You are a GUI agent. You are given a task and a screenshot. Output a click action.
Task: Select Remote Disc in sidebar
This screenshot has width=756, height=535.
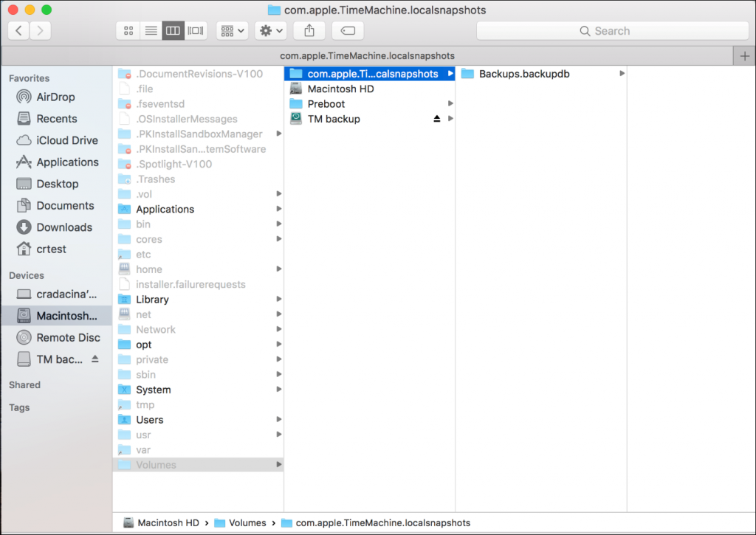point(58,337)
